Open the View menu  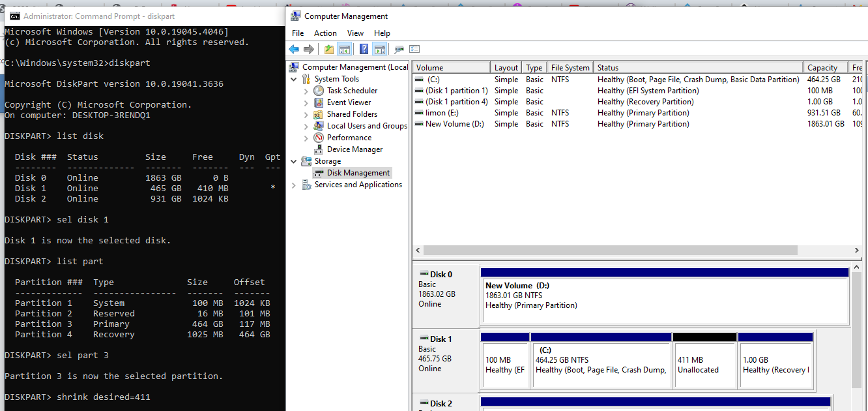click(355, 33)
